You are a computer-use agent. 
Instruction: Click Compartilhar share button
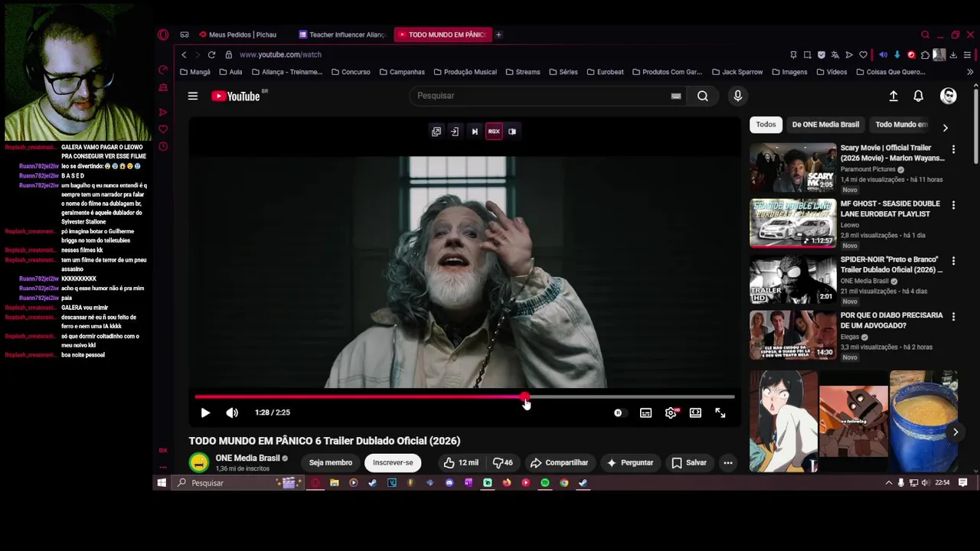[x=559, y=462]
